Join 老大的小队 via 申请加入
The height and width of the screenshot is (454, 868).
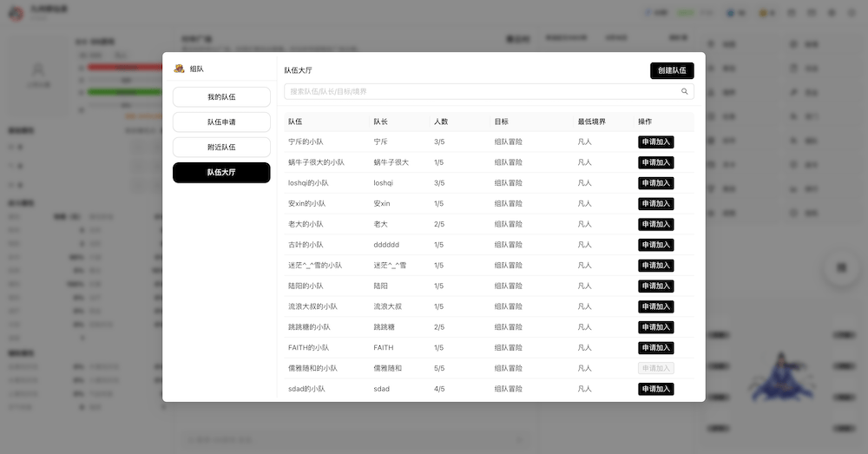[x=655, y=224]
